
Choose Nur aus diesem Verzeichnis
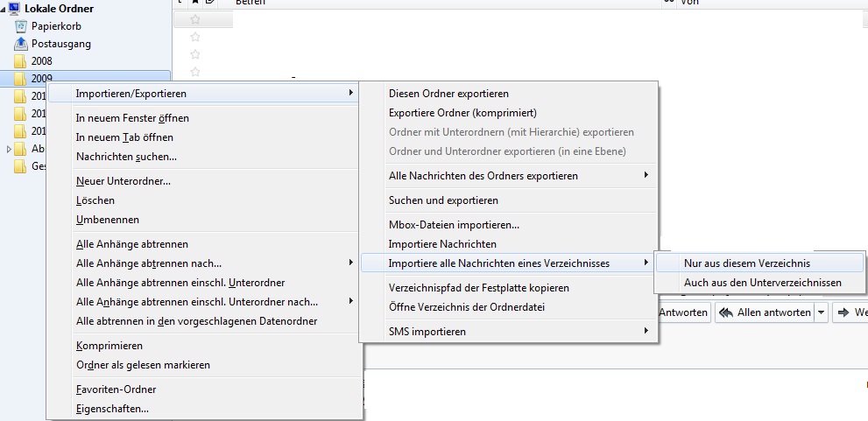click(x=747, y=263)
